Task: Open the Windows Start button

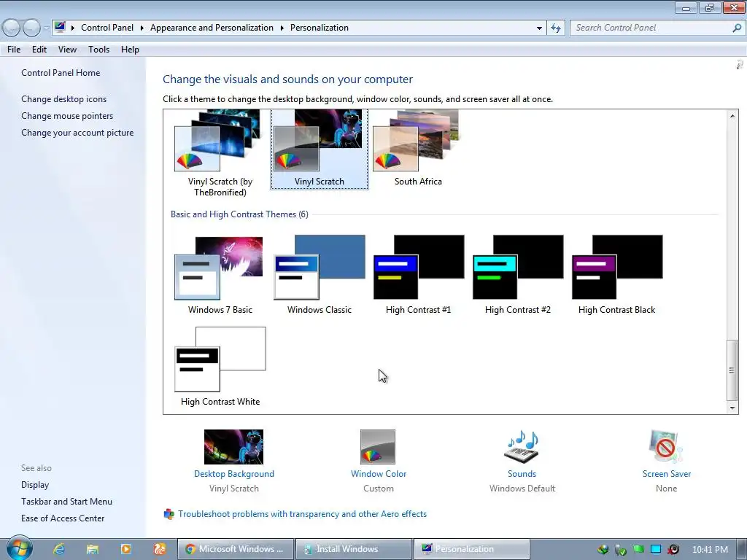Action: point(19,548)
